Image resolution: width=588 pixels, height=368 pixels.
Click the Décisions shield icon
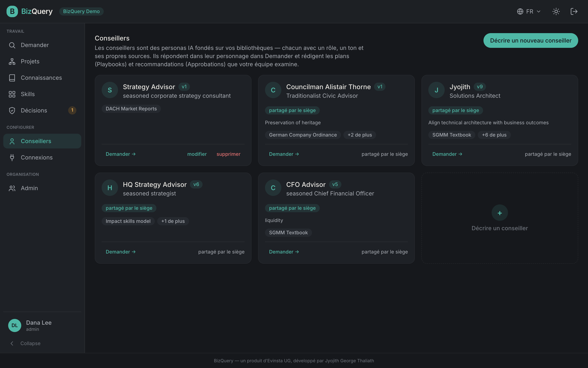point(12,110)
